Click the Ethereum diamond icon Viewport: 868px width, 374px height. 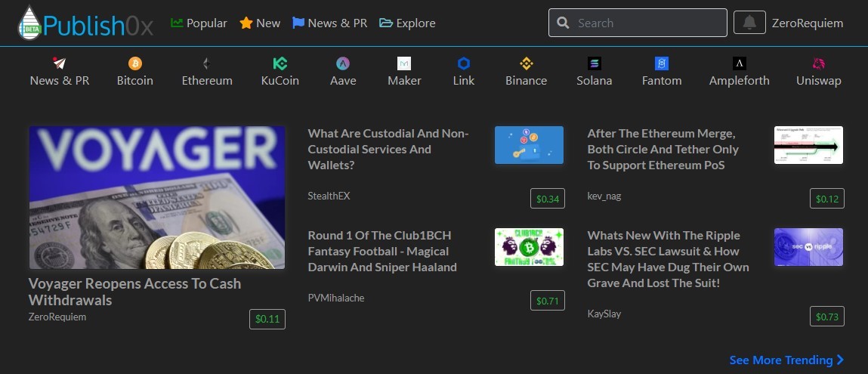pos(206,63)
